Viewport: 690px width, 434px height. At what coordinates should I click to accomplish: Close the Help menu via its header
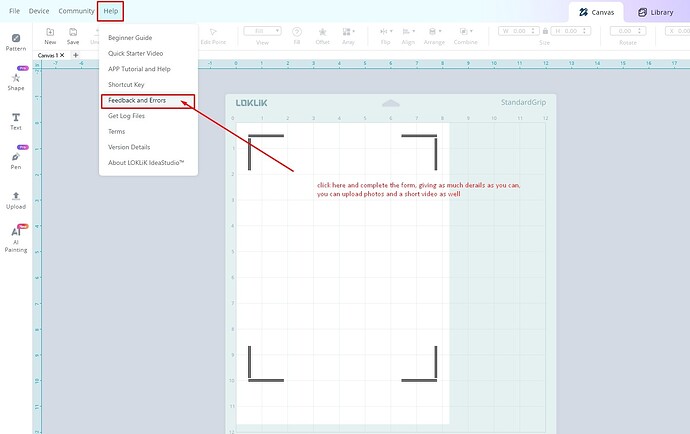(110, 11)
